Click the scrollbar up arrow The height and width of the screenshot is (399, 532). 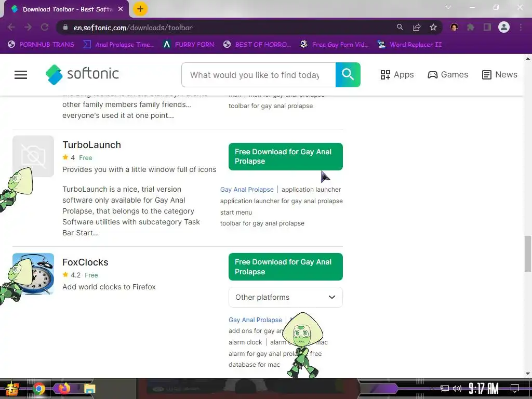[528, 58]
